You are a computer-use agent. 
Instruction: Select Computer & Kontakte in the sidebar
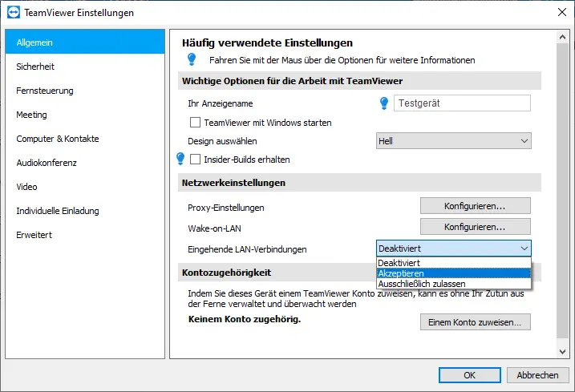pos(85,139)
